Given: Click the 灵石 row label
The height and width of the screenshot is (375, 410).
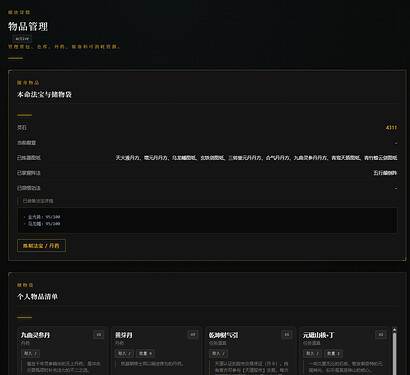Looking at the screenshot, I should click(22, 128).
